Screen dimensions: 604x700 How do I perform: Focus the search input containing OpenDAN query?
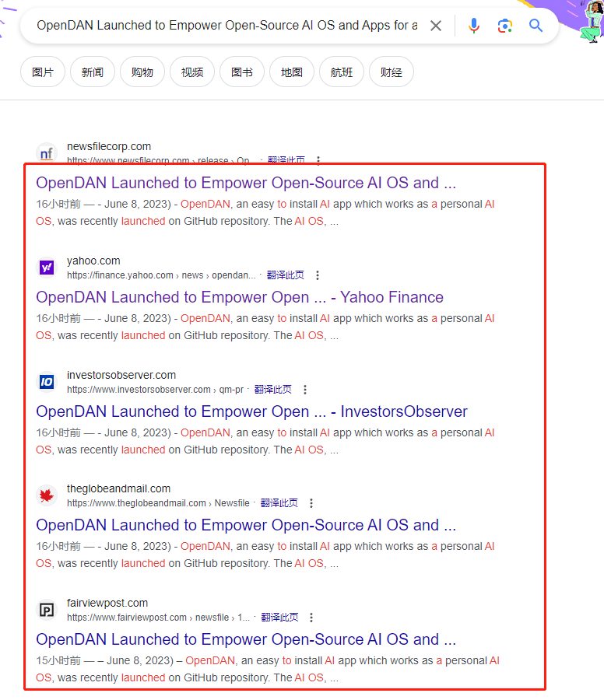tap(226, 26)
